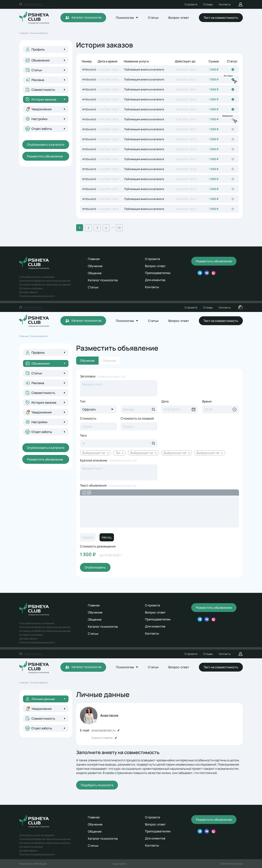The width and height of the screenshot is (262, 868).
Task: Expand Отдел заботы arrow on Личные данные page
Action: pos(64,728)
